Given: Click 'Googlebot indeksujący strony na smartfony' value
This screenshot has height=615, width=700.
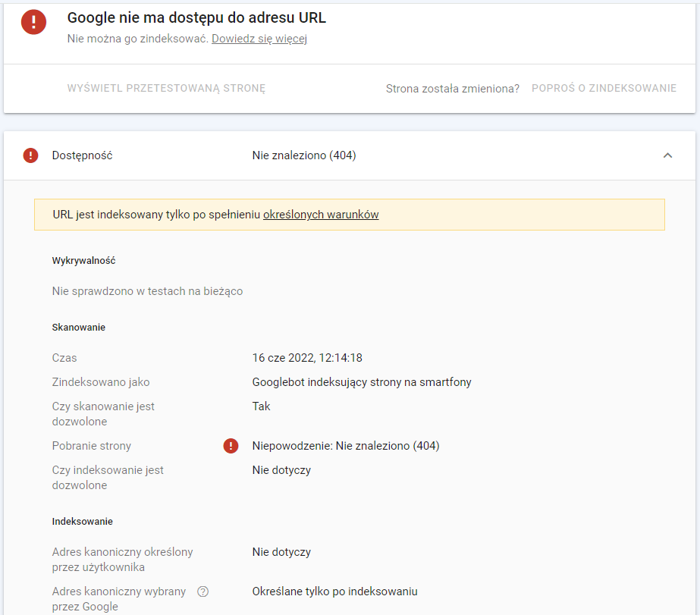Looking at the screenshot, I should tap(362, 382).
